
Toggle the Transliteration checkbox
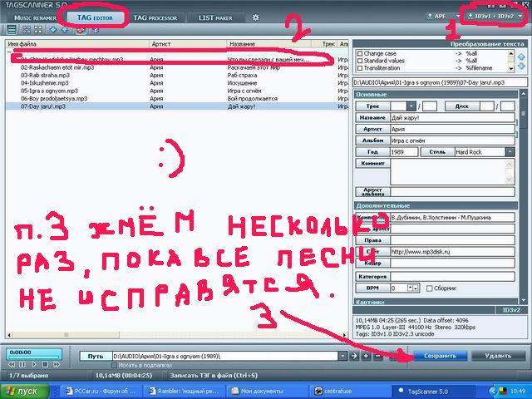[x=359, y=66]
